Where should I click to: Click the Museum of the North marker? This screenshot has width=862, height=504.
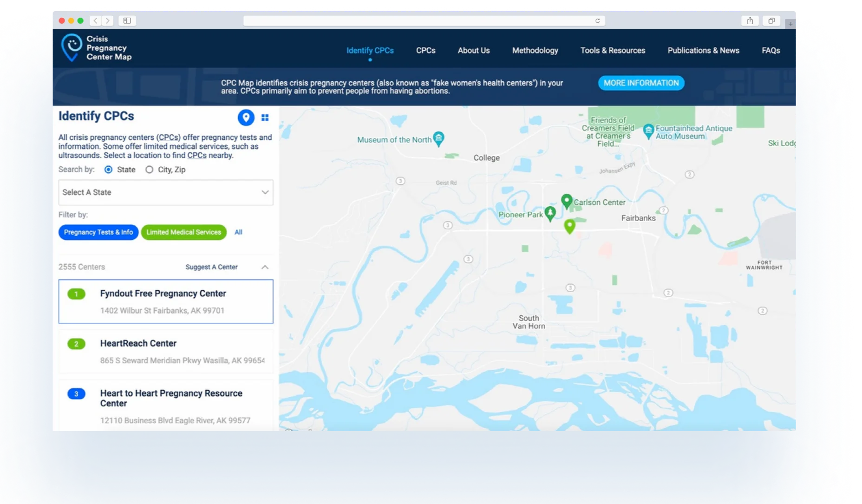[438, 138]
